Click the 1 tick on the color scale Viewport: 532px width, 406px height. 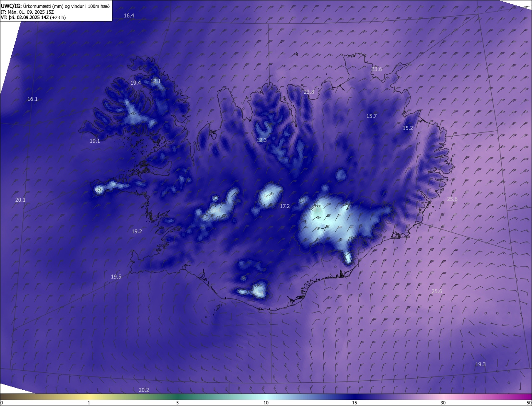pyautogui.click(x=89, y=403)
